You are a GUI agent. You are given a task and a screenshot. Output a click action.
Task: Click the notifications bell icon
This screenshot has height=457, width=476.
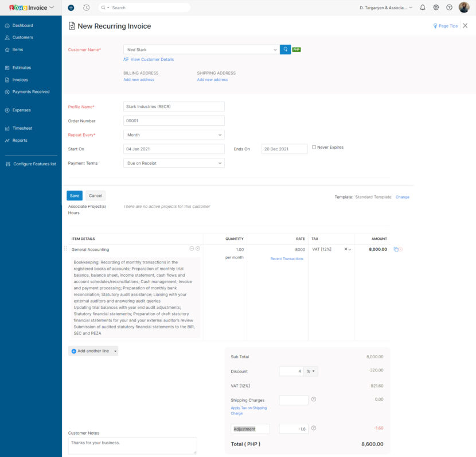click(x=423, y=7)
